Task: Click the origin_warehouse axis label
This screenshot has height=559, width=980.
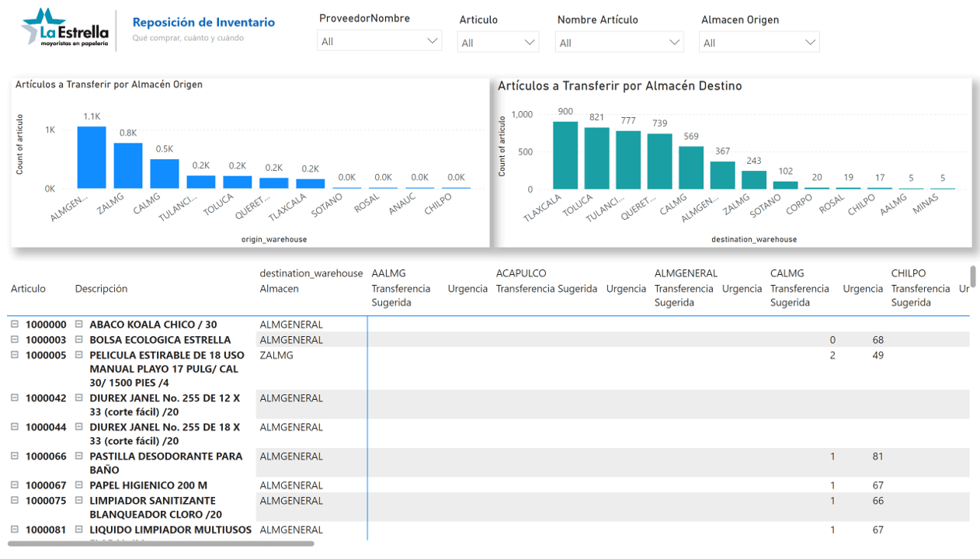Action: click(274, 239)
